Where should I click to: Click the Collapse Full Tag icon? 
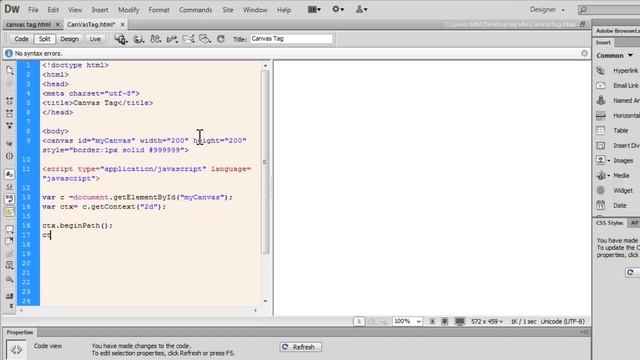coord(9,101)
